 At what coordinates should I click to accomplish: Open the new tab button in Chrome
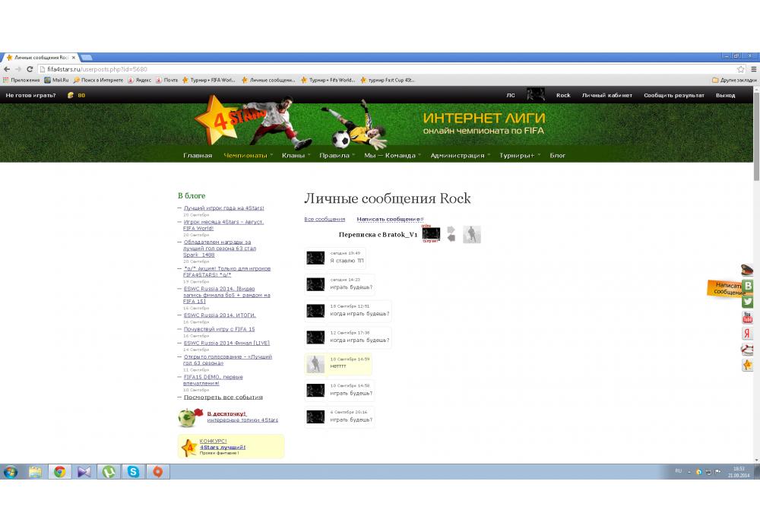click(x=87, y=58)
